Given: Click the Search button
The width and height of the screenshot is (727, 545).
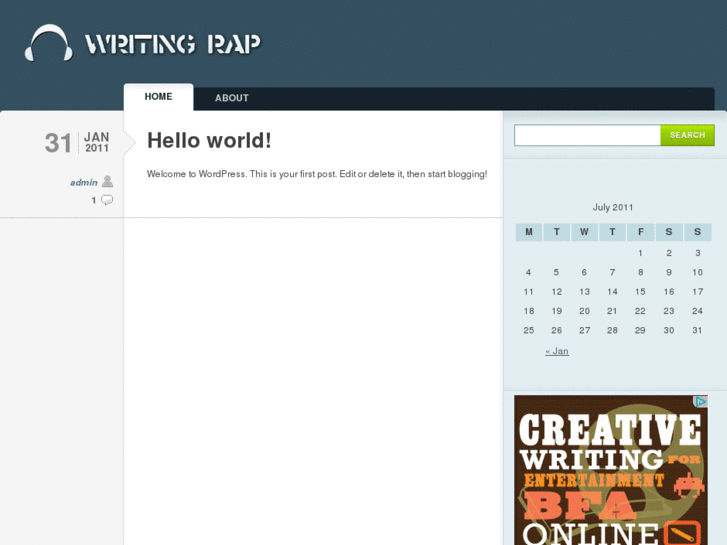Looking at the screenshot, I should tap(687, 135).
